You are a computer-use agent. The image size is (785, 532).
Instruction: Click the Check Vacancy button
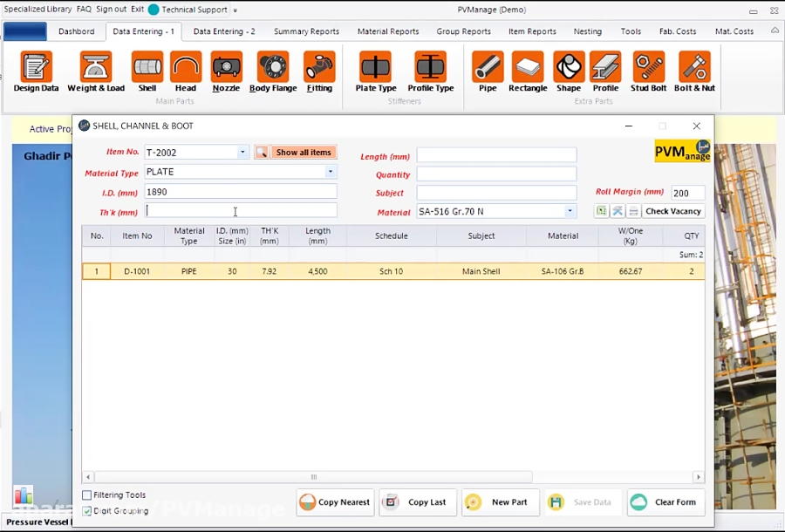672,211
